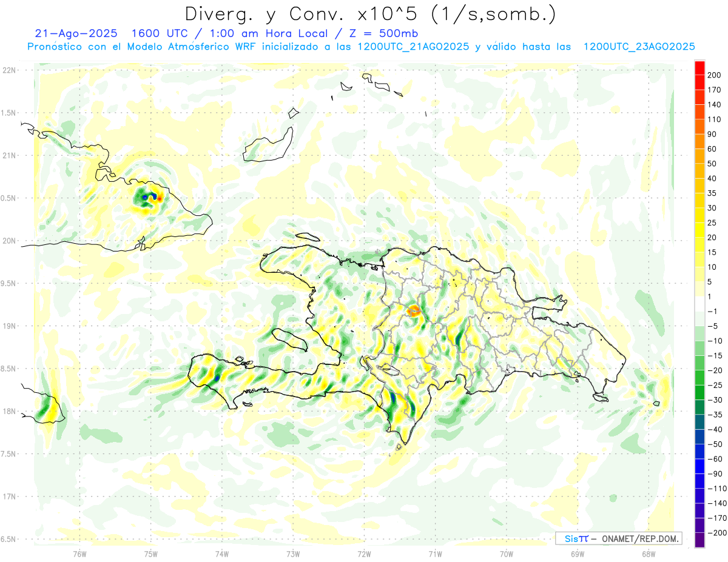Select the date text '21-Ago-2025'

pyautogui.click(x=76, y=33)
